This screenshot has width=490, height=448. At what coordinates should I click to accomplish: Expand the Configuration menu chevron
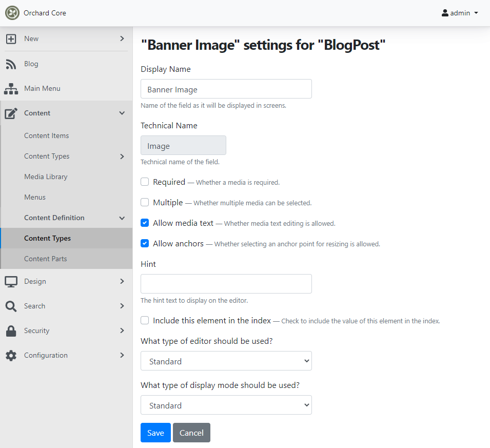[122, 355]
